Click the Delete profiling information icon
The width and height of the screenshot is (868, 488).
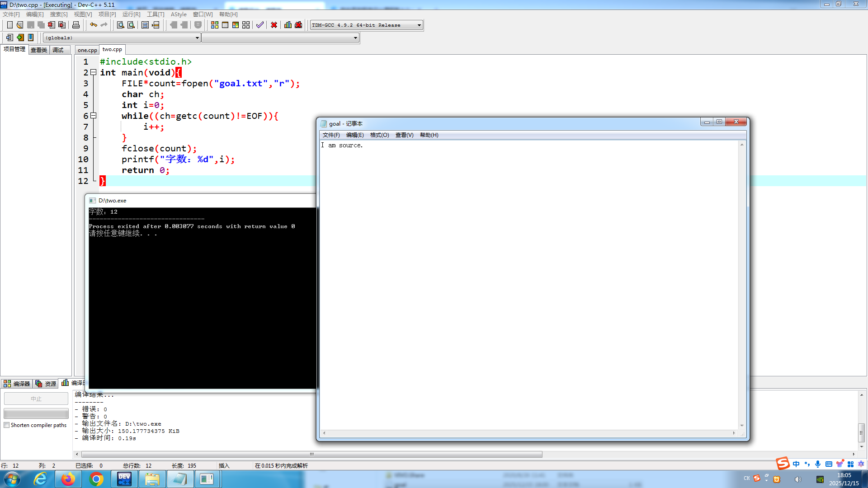click(298, 25)
